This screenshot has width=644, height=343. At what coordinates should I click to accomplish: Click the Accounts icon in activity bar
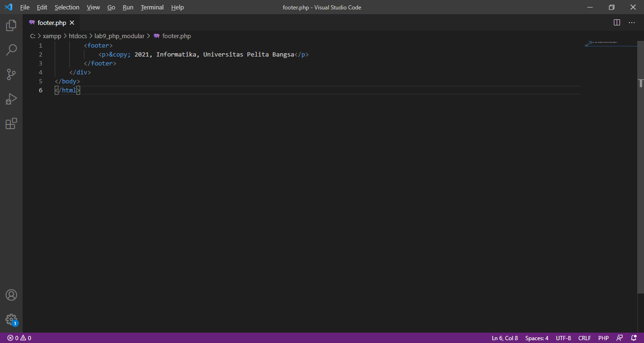point(11,295)
